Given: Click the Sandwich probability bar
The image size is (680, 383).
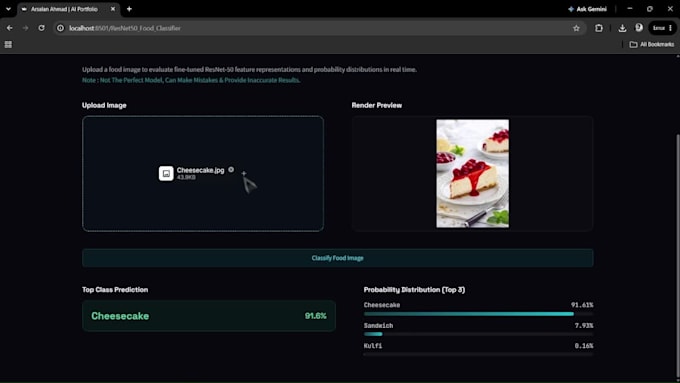Looking at the screenshot, I should (x=478, y=334).
